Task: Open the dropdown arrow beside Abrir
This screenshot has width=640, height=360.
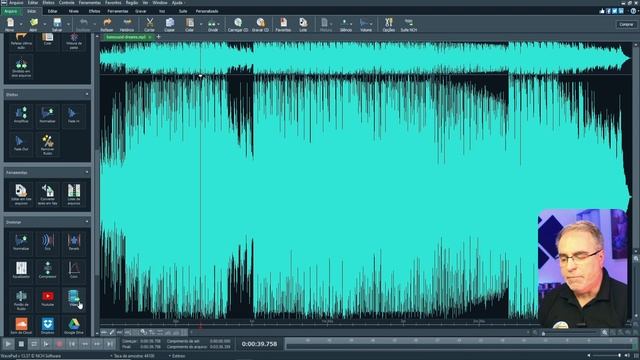Action: pyautogui.click(x=44, y=24)
